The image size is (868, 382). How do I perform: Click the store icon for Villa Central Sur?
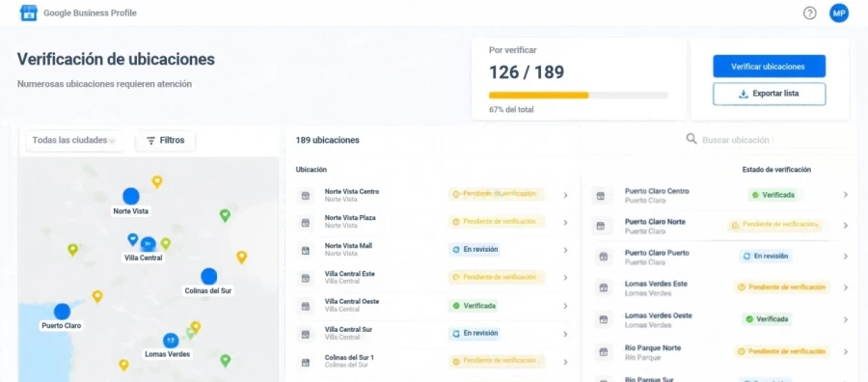click(305, 334)
